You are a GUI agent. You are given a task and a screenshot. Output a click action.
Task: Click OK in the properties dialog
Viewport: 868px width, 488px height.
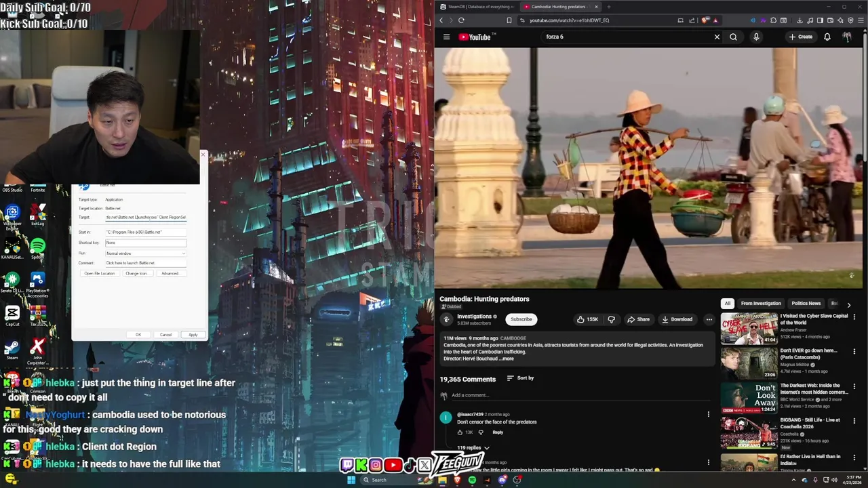tap(138, 335)
